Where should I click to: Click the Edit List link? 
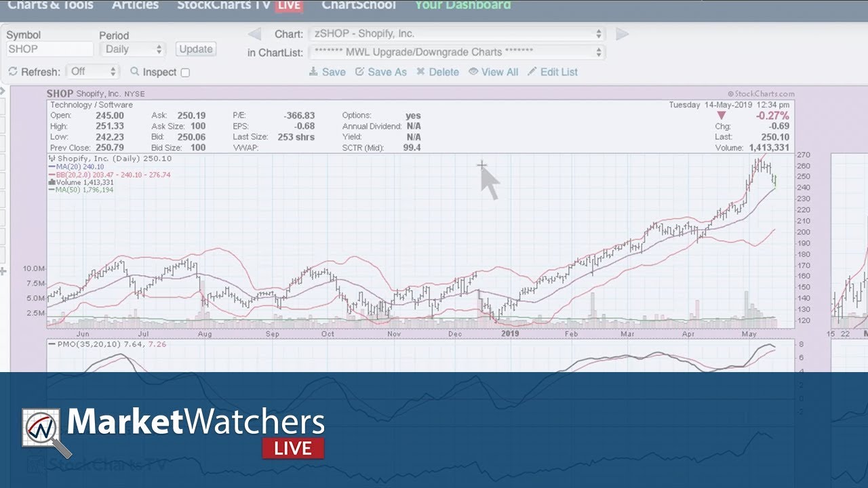click(x=553, y=72)
